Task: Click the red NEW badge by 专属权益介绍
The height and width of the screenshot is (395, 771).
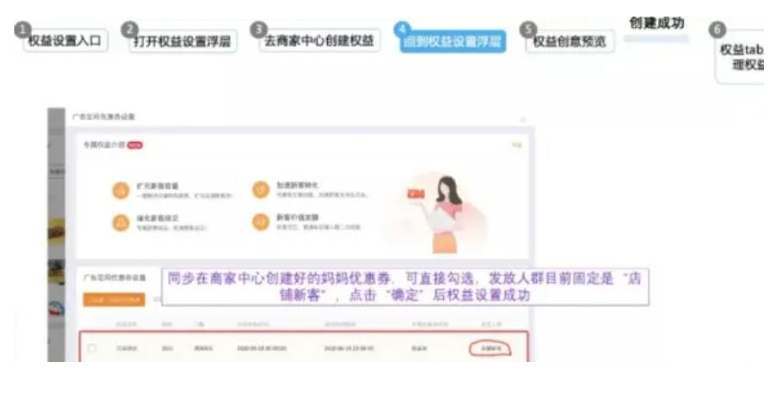Action: tap(135, 145)
